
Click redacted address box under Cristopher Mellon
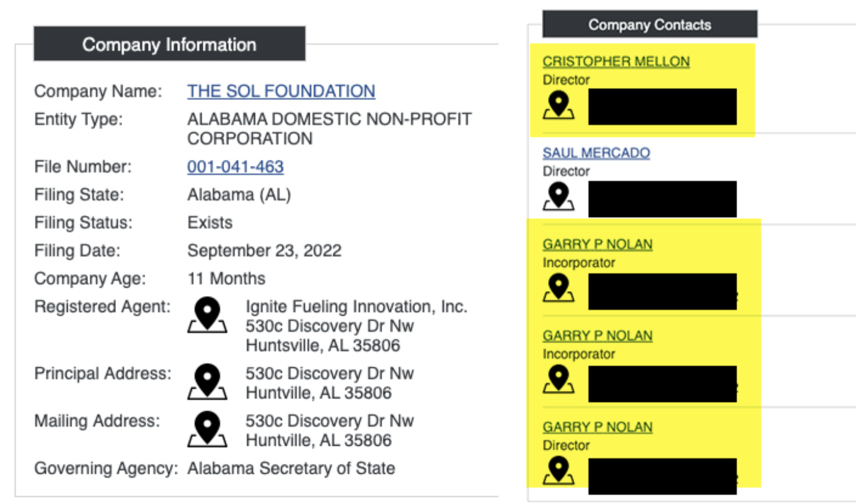662,107
